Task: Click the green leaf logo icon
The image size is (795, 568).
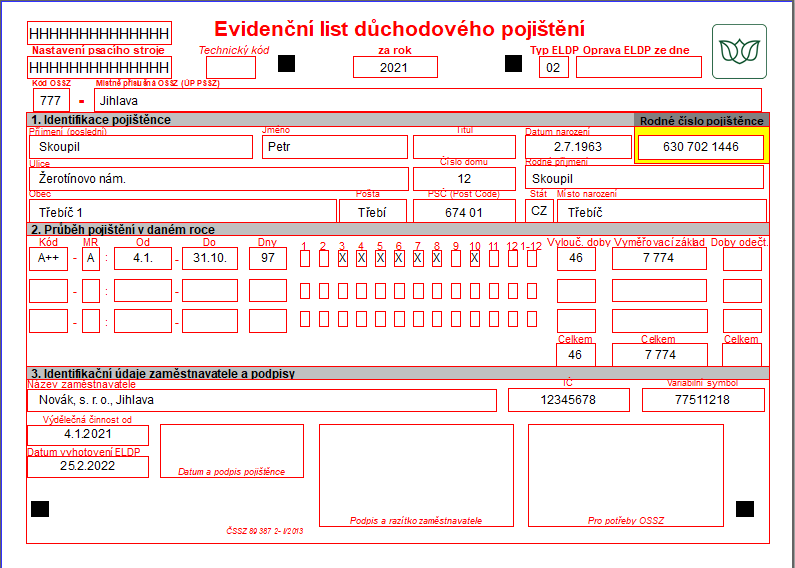Action: coord(739,52)
